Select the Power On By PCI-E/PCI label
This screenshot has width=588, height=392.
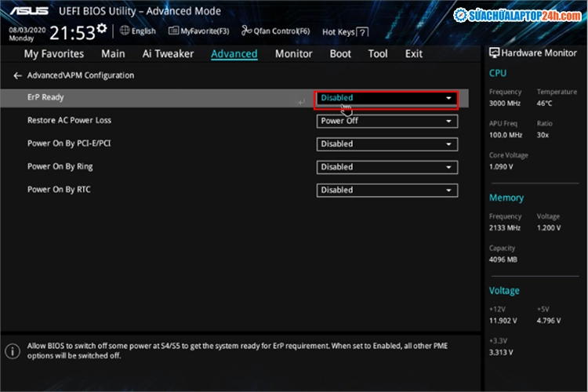pyautogui.click(x=69, y=143)
